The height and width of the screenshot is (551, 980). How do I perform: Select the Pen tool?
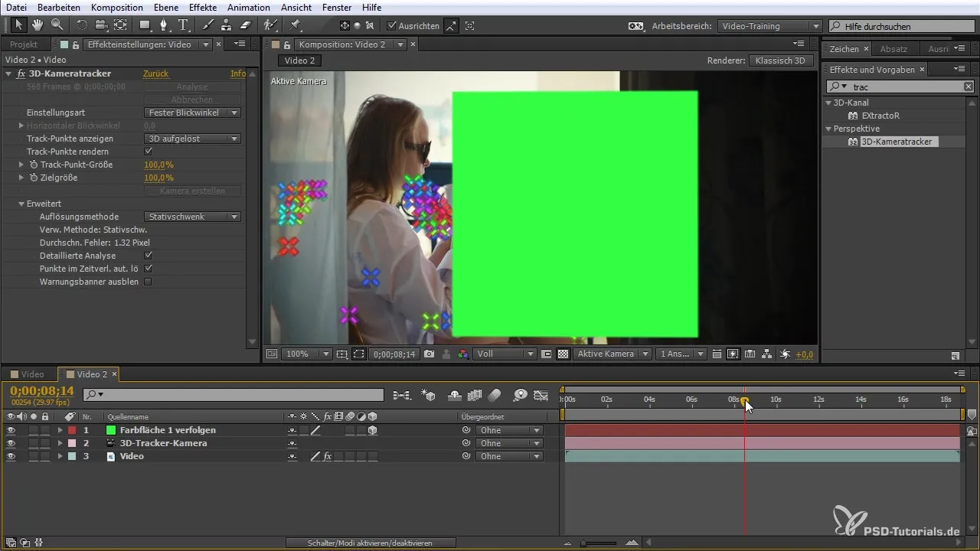coord(165,25)
